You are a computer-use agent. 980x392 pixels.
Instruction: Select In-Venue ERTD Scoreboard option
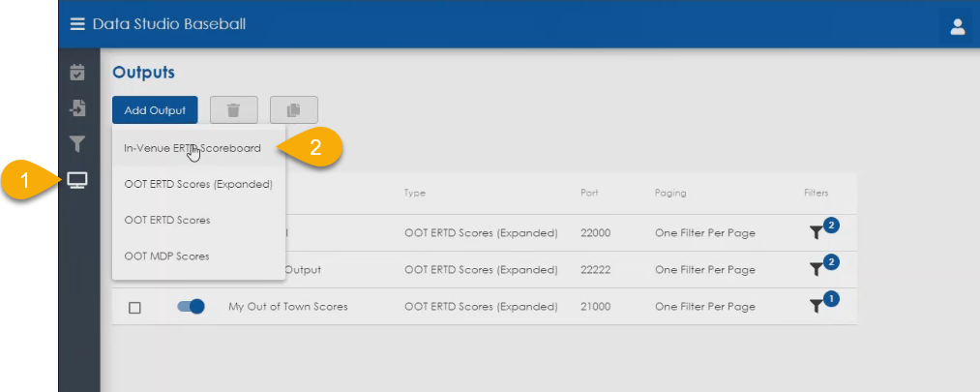(192, 148)
